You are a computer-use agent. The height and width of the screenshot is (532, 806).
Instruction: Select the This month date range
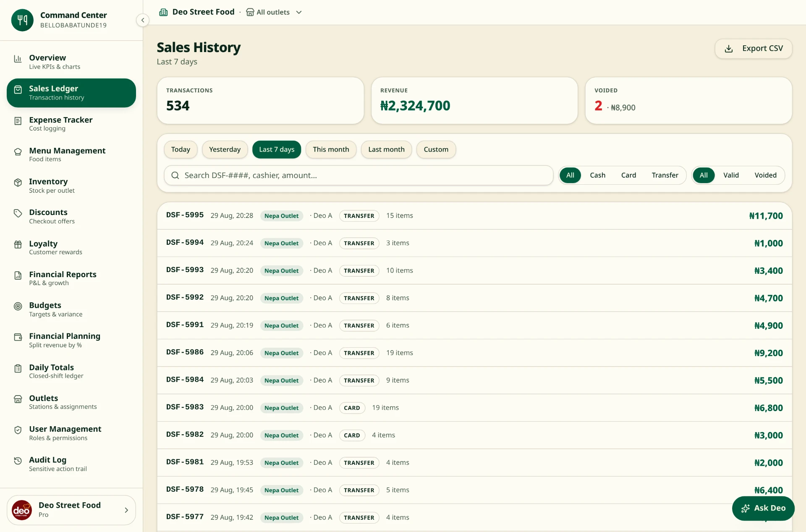coord(331,149)
